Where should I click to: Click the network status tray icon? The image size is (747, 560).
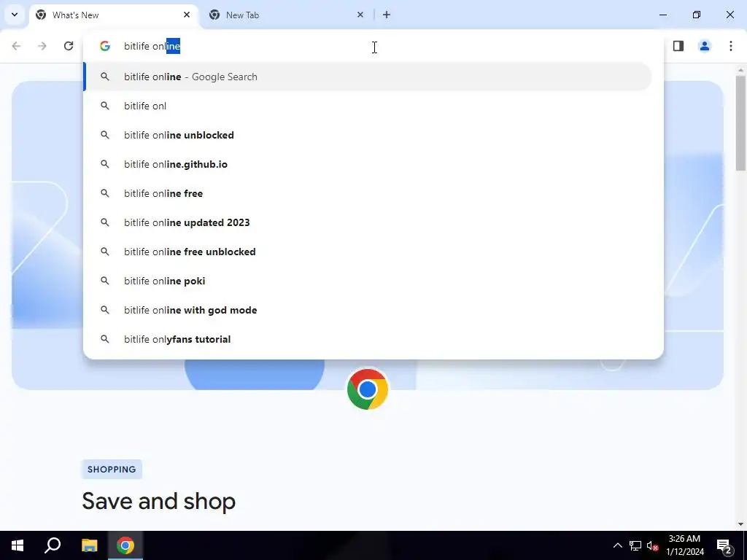[635, 545]
